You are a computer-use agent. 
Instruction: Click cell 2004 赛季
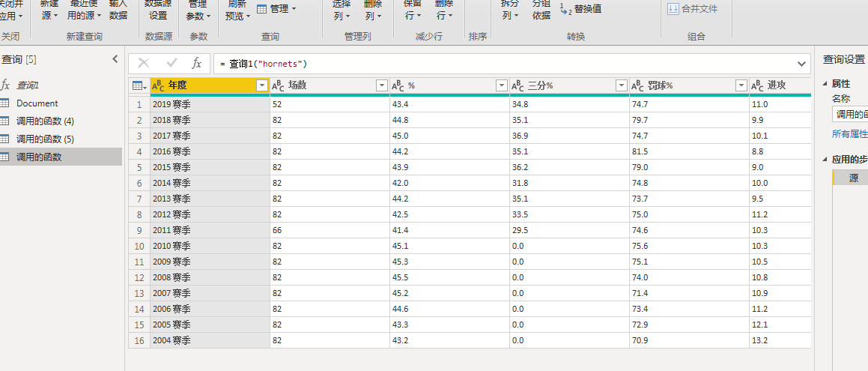(210, 340)
